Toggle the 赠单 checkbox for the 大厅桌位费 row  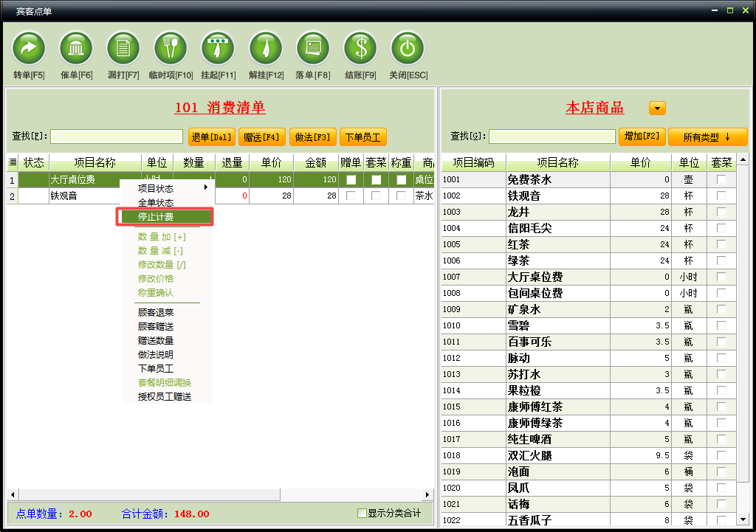351,180
